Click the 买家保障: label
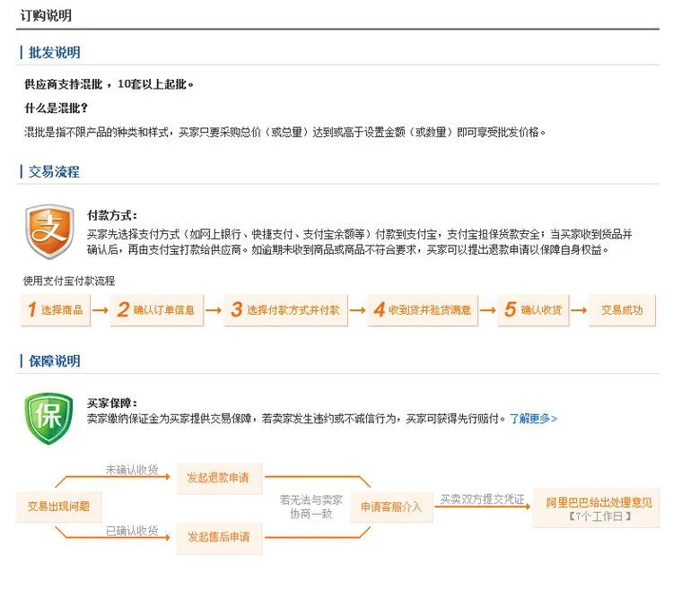 [x=112, y=403]
